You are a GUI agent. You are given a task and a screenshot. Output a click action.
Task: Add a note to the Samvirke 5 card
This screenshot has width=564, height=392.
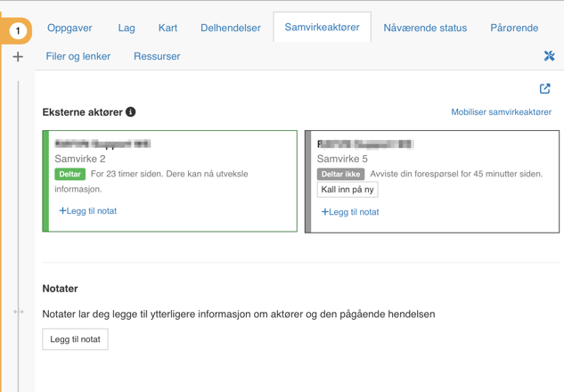(x=350, y=212)
